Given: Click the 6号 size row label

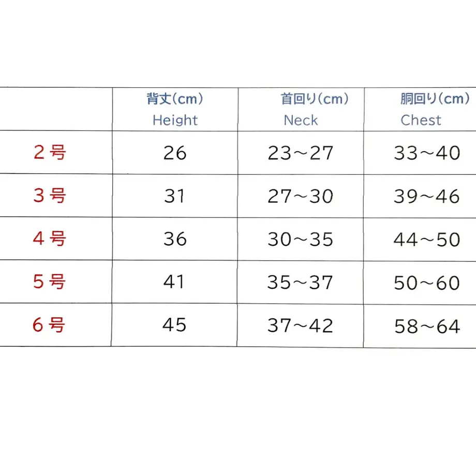Looking at the screenshot, I should 49,324.
